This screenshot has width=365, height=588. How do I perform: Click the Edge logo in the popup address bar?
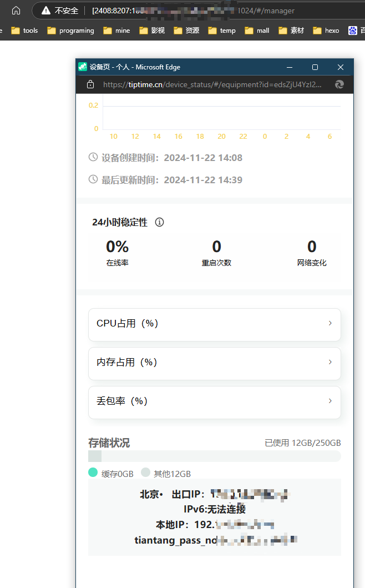(339, 84)
